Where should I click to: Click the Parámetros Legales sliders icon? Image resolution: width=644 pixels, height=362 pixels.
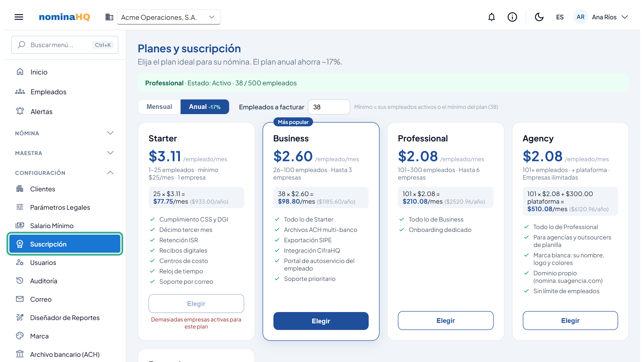(x=20, y=207)
